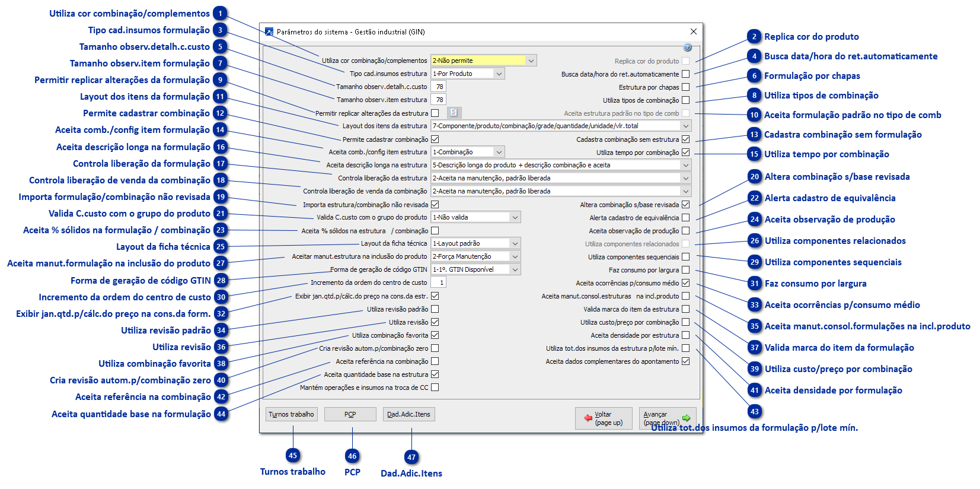Click the PCP button
This screenshot has height=489, width=980.
click(350, 414)
